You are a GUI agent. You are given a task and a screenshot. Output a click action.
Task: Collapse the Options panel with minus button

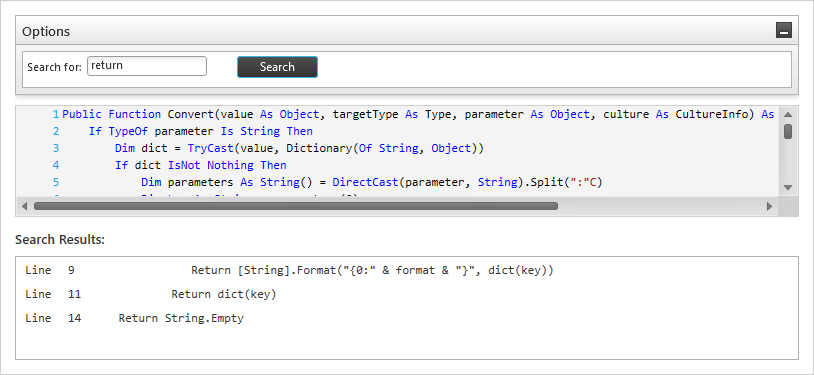click(x=783, y=31)
